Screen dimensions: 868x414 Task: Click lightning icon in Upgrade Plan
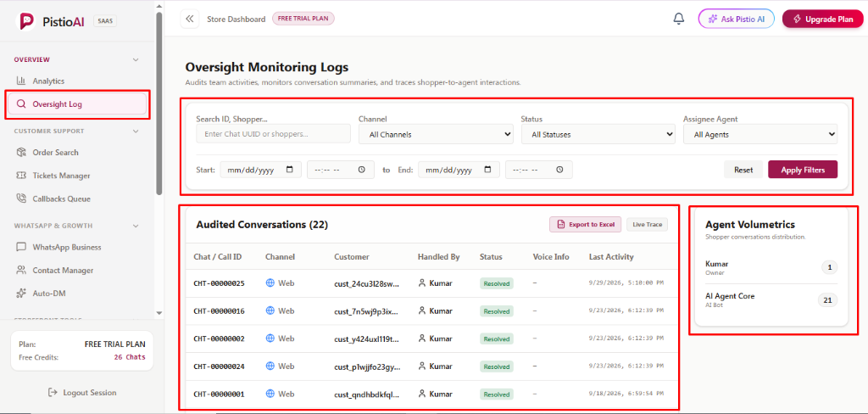point(797,19)
